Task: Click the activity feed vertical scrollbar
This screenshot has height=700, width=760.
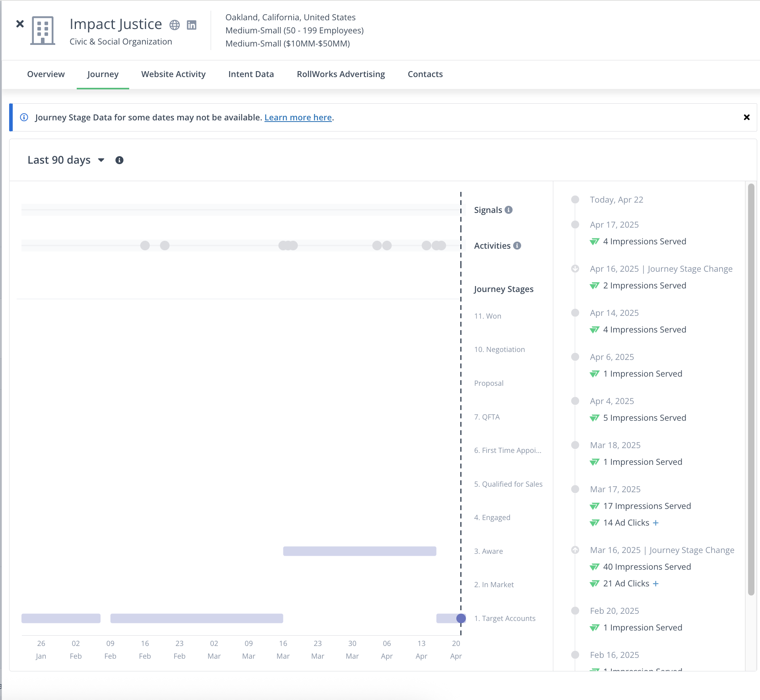Action: pos(751,389)
